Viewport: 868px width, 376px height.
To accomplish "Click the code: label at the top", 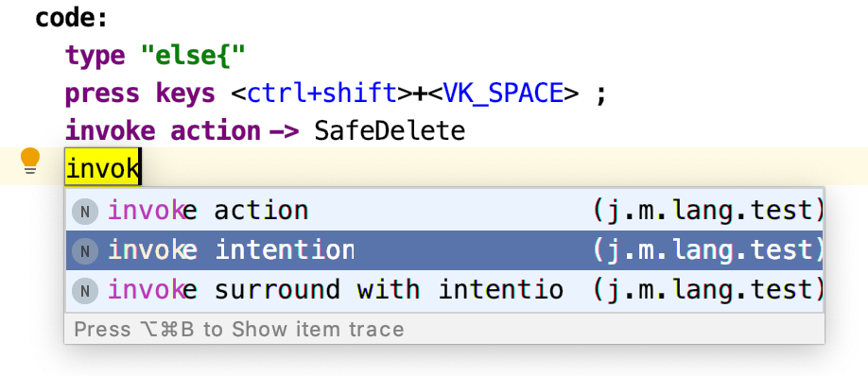I will click(x=72, y=18).
